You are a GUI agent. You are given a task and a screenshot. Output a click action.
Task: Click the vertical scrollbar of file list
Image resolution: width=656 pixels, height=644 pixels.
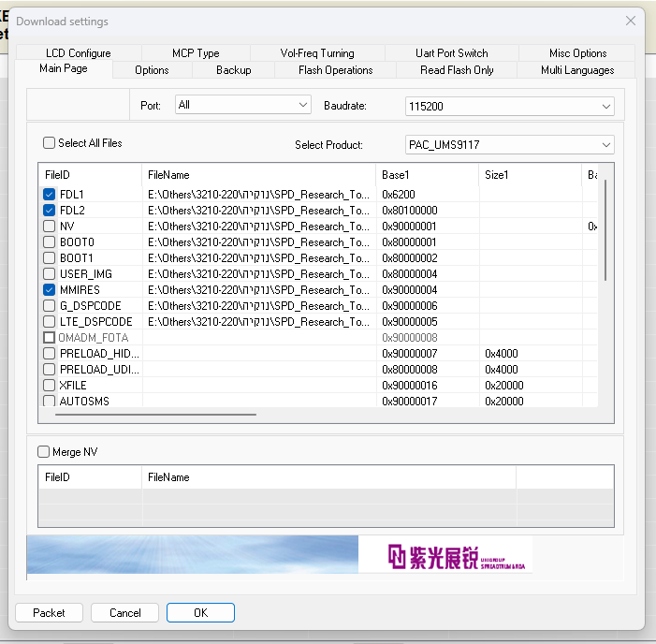tap(605, 230)
